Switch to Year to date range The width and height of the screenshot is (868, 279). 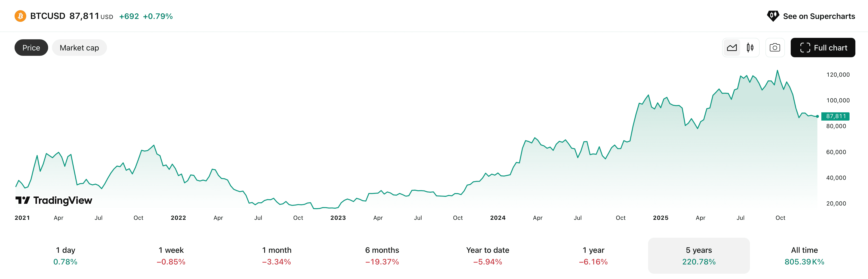(487, 255)
